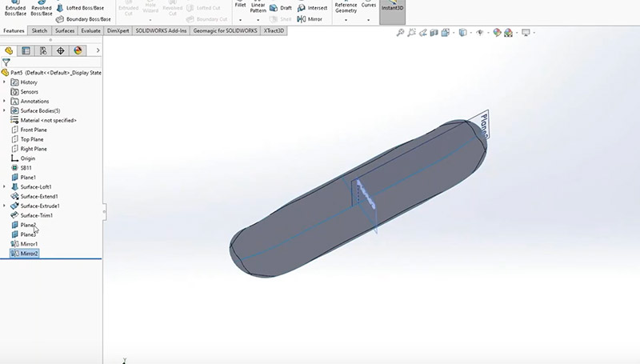This screenshot has height=364, width=640.
Task: Open the DimXpertManager crosshair tab
Action: [61, 50]
